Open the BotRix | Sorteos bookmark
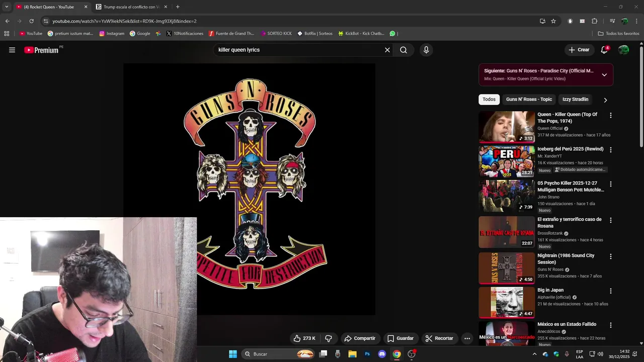Image resolution: width=644 pixels, height=362 pixels. pos(315,34)
